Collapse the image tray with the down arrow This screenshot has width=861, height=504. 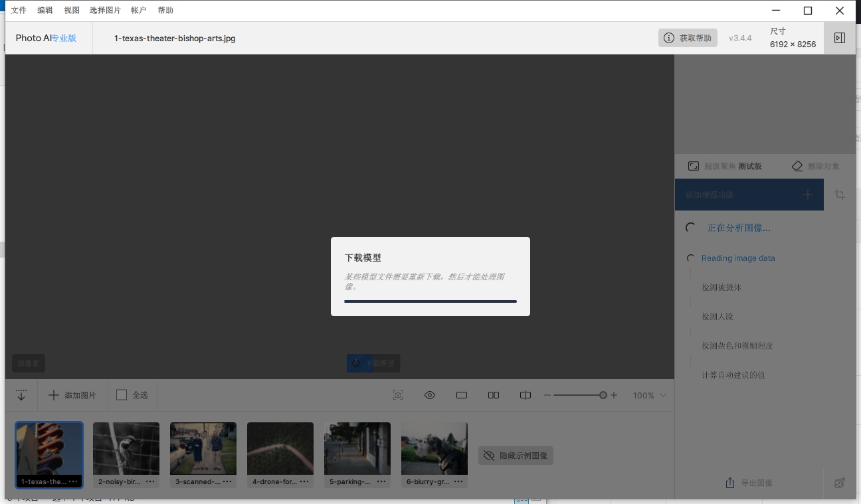(x=21, y=395)
